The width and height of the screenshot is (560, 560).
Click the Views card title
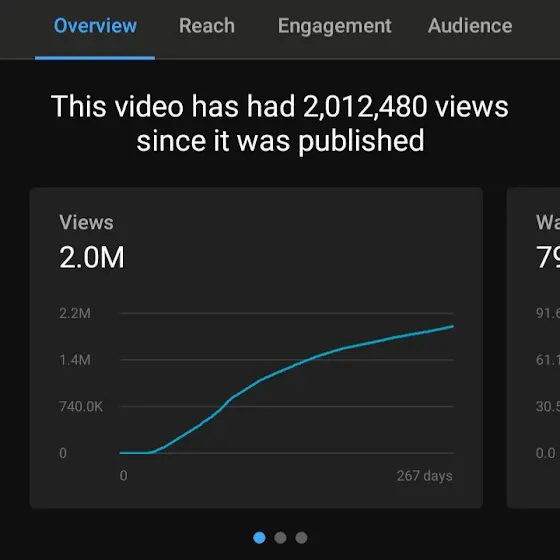[86, 222]
